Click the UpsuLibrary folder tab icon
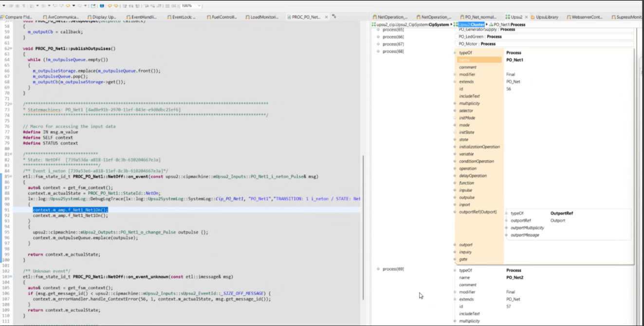 coord(533,17)
